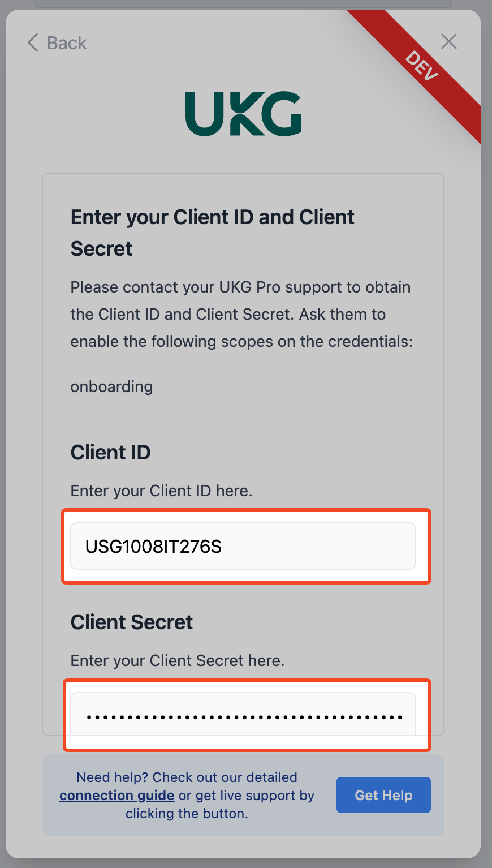Click the bold "Client ID" label
Image resolution: width=492 pixels, height=868 pixels.
point(110,453)
